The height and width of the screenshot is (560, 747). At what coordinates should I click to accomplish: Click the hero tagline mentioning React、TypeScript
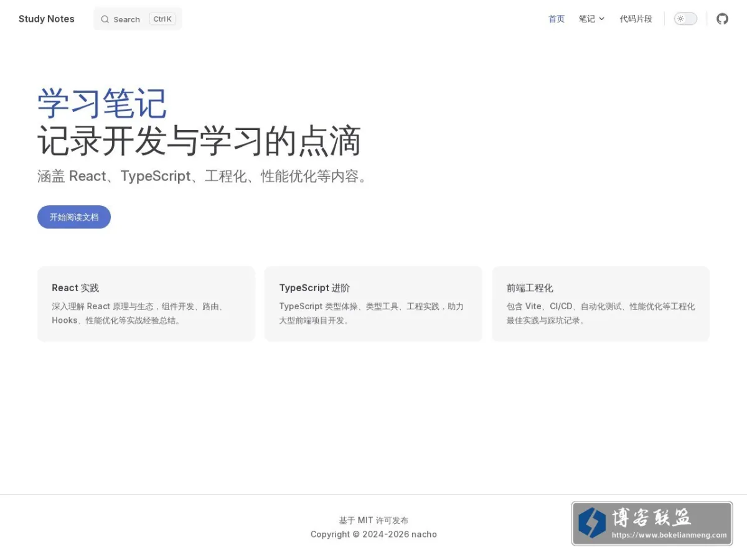click(204, 176)
